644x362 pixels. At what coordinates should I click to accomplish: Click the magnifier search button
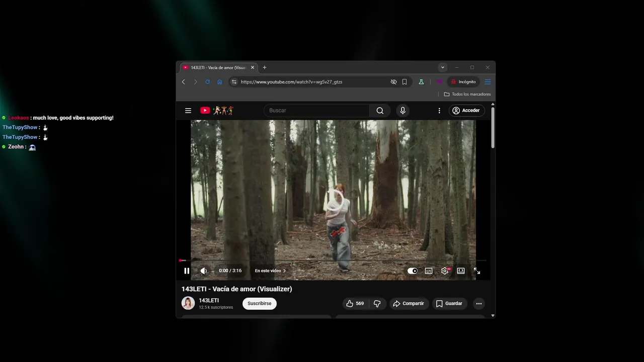pos(380,111)
